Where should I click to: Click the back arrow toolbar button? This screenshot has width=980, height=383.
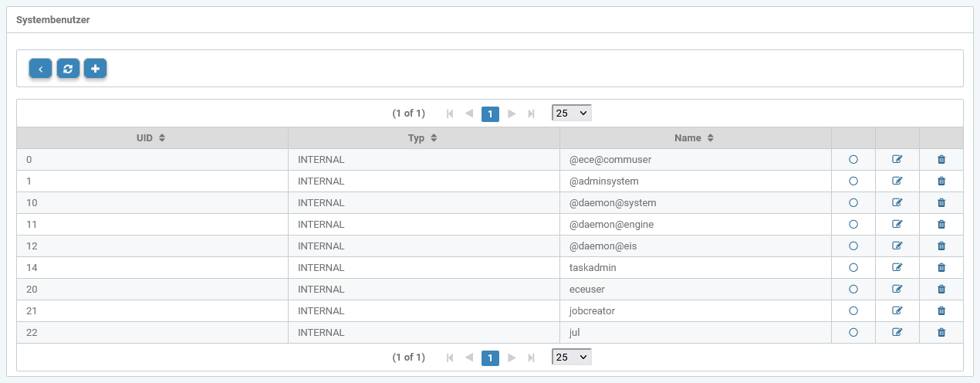[x=40, y=69]
